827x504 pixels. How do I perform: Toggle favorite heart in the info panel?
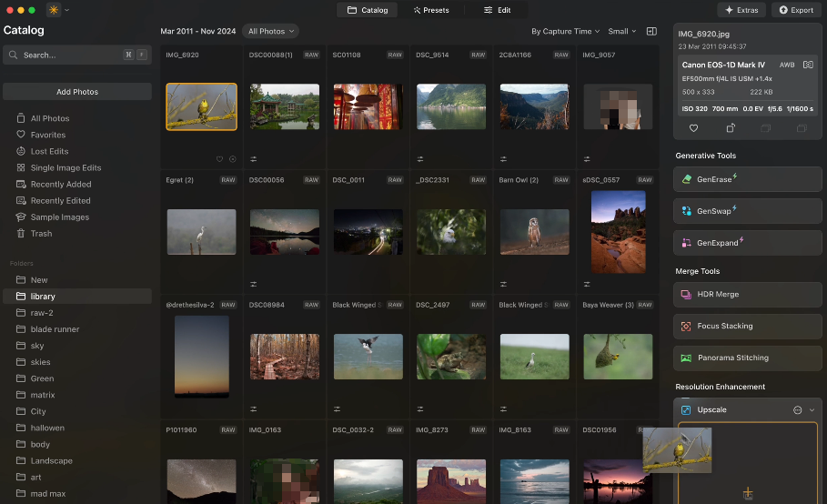[x=694, y=129]
